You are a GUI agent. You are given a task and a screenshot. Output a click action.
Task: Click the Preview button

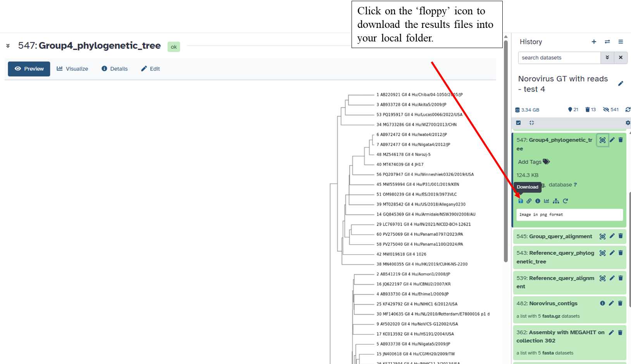coord(29,69)
